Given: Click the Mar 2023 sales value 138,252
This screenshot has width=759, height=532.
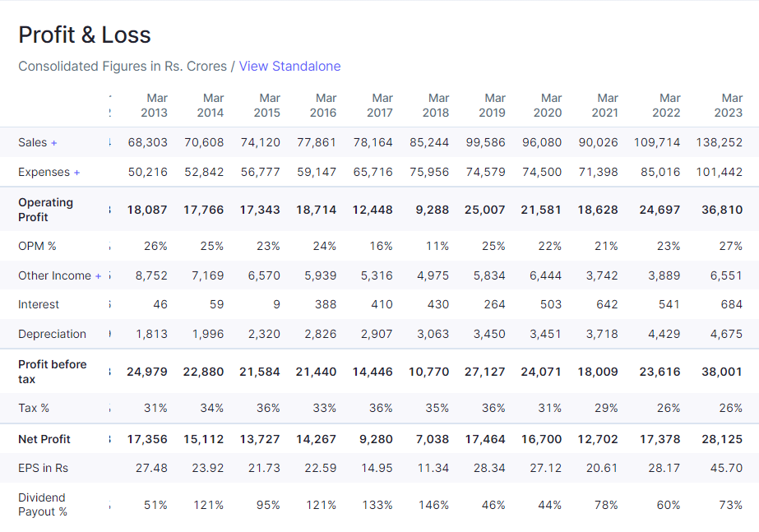Looking at the screenshot, I should (x=719, y=142).
